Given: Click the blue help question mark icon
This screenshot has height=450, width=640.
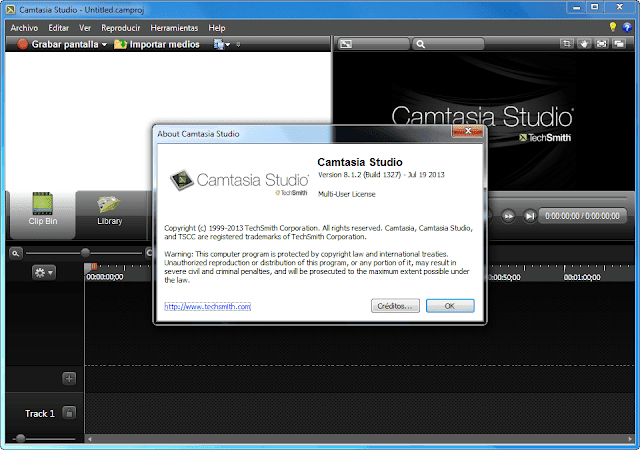Looking at the screenshot, I should [x=627, y=27].
